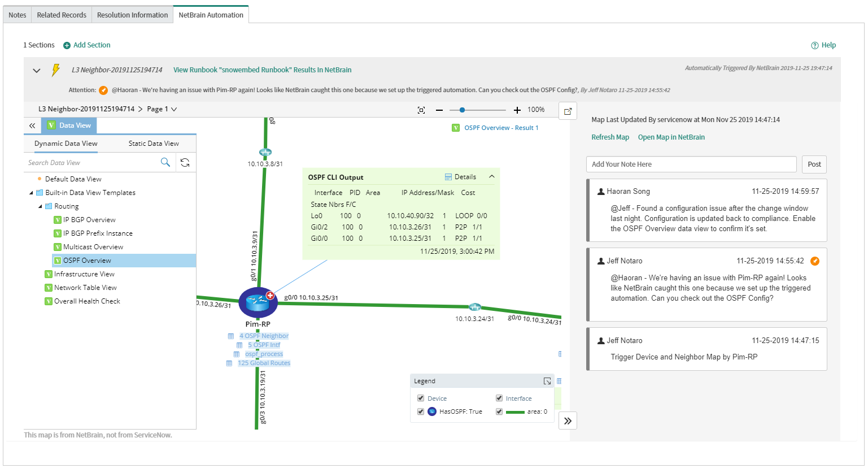The width and height of the screenshot is (868, 468).
Task: Open the Details icon in OSPF CLI Output
Action: (x=448, y=177)
